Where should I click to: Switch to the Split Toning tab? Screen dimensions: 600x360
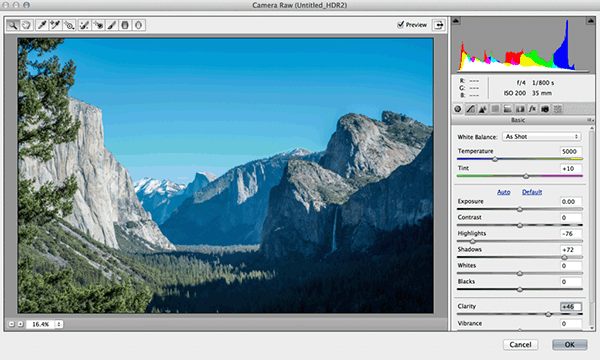(507, 109)
